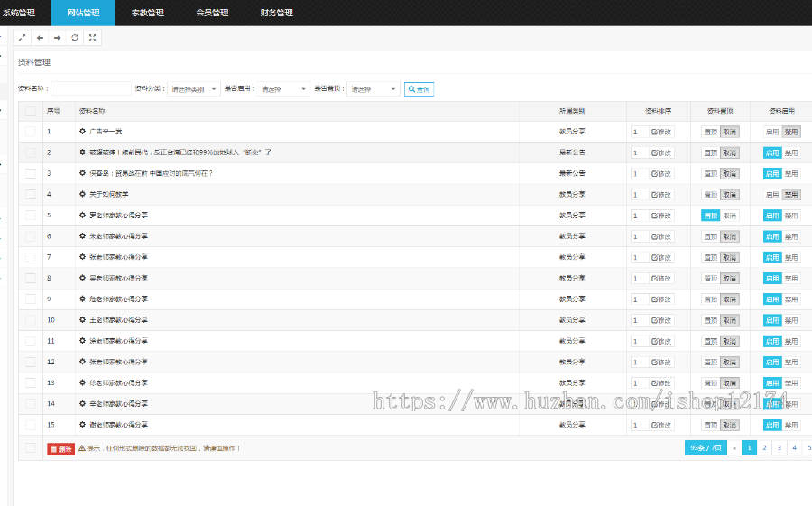Toggle fullscreen with the four-arrows icon
The height and width of the screenshot is (506, 812).
(92, 38)
